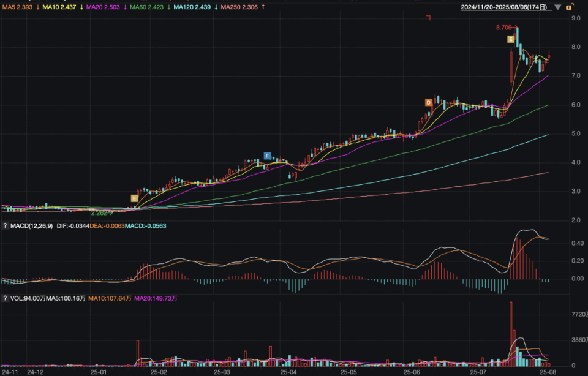This screenshot has width=588, height=376.
Task: Click the volume MA10:107.64万 label
Action: 110,298
